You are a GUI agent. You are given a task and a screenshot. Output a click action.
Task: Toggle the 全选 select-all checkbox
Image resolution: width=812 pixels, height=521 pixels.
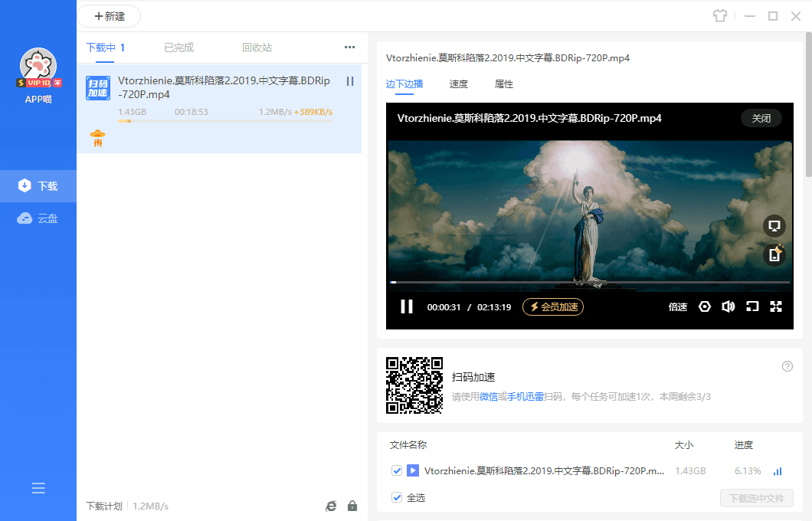coord(397,497)
